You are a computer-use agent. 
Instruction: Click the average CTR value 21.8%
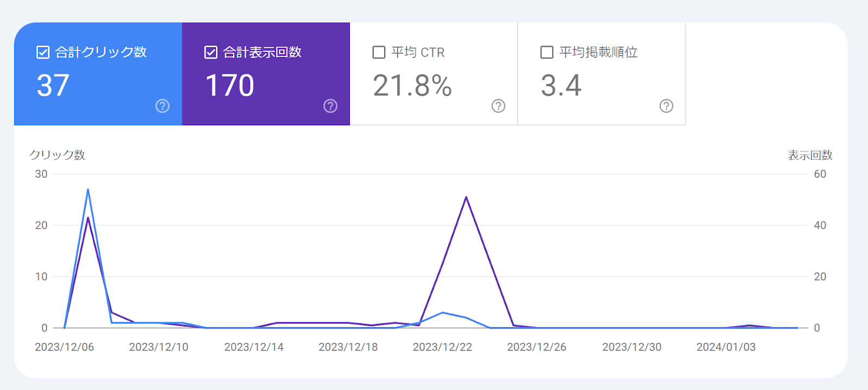coord(412,86)
